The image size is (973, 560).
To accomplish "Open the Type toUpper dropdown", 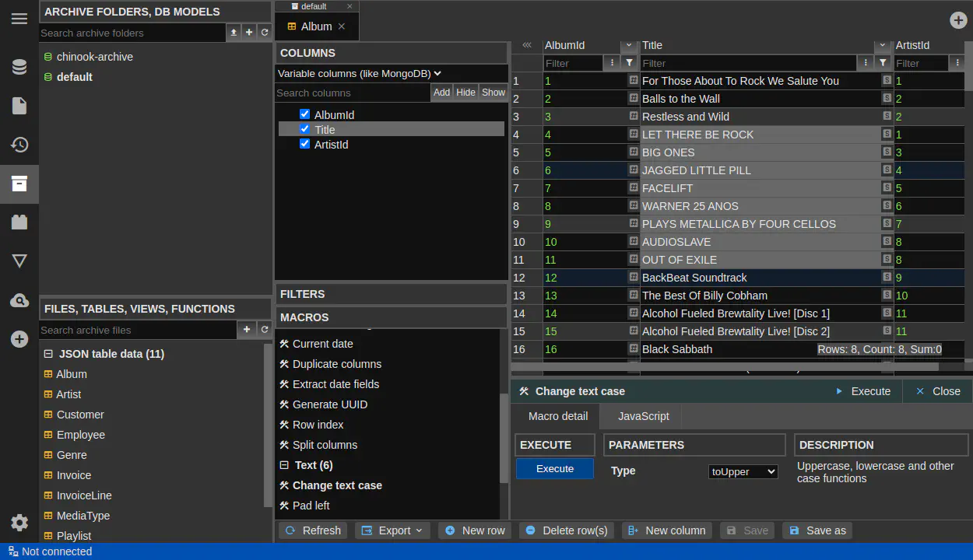I will click(743, 471).
